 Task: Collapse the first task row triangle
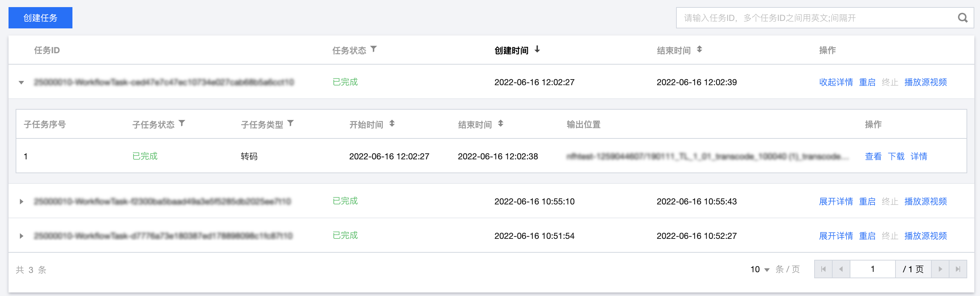point(21,83)
